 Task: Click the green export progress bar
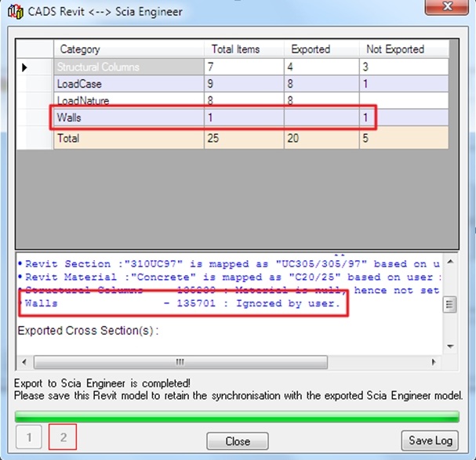237,416
